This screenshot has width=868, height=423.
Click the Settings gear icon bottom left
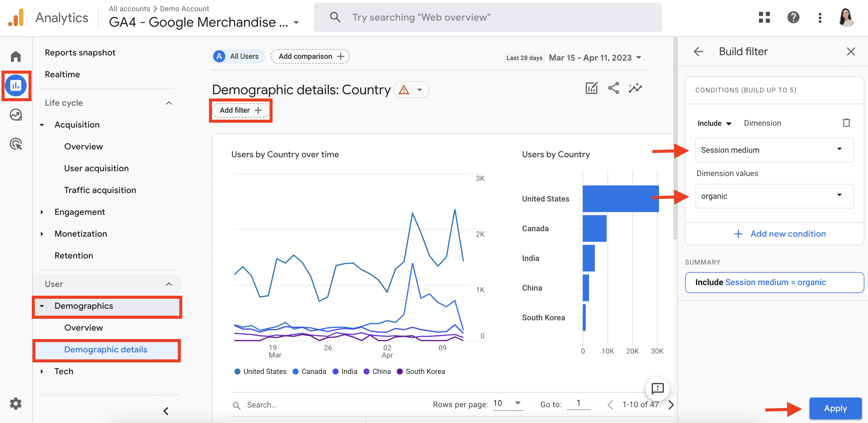pos(15,403)
